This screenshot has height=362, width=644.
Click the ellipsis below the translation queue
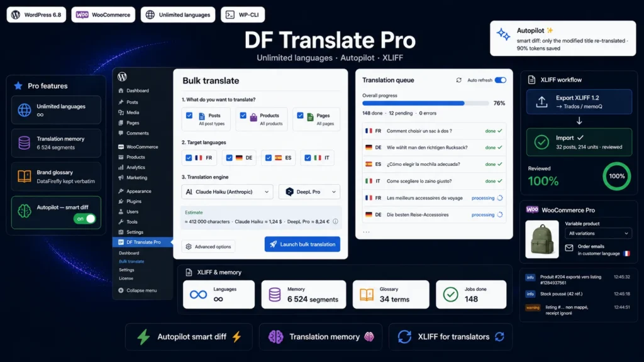click(x=367, y=233)
